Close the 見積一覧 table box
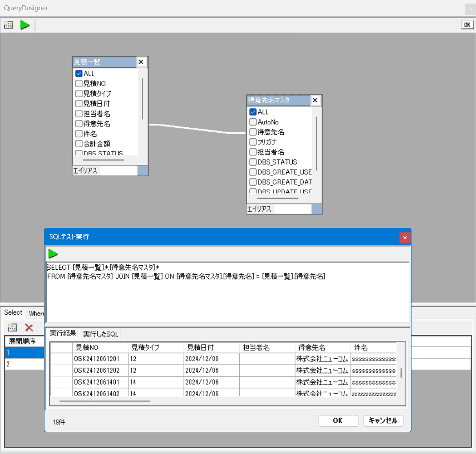This screenshot has height=454, width=476. pos(141,62)
